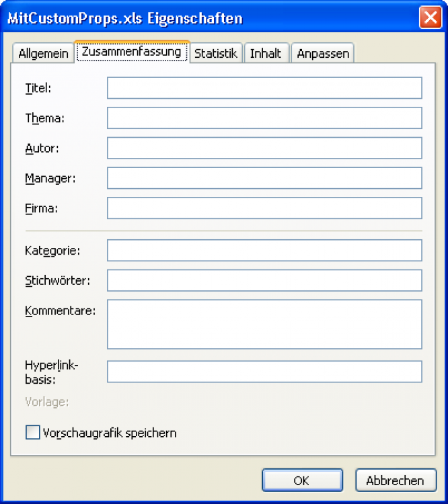The width and height of the screenshot is (448, 504).
Task: Click the Firma input field
Action: tap(264, 208)
